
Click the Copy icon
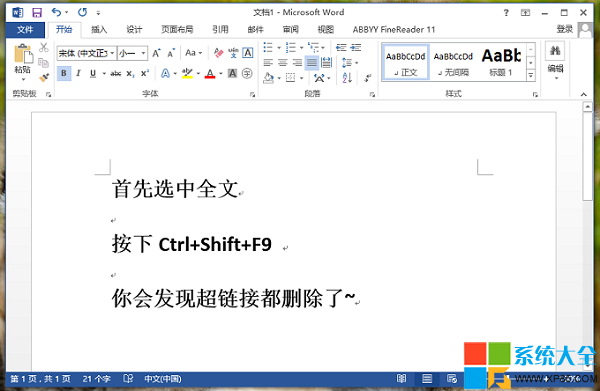coord(44,63)
